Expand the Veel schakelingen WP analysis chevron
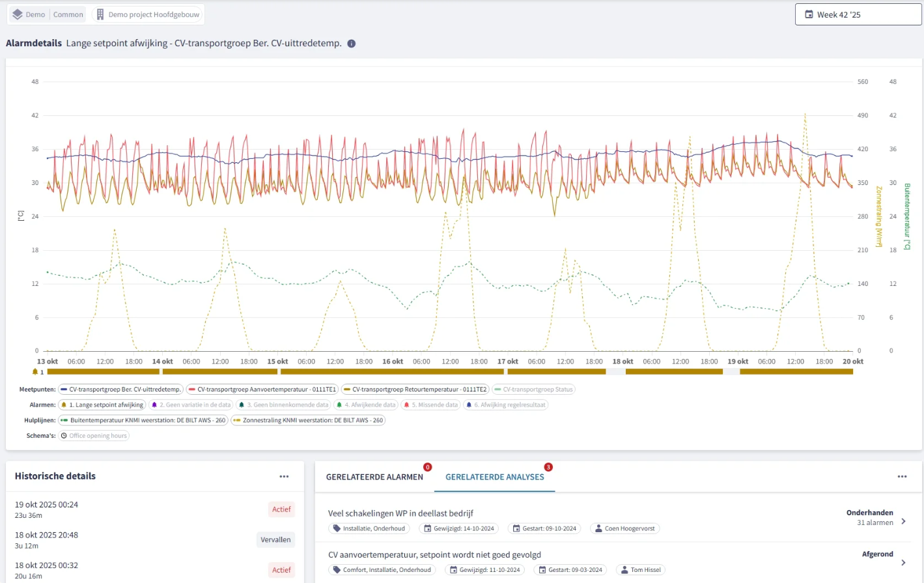The image size is (924, 583). [x=903, y=521]
